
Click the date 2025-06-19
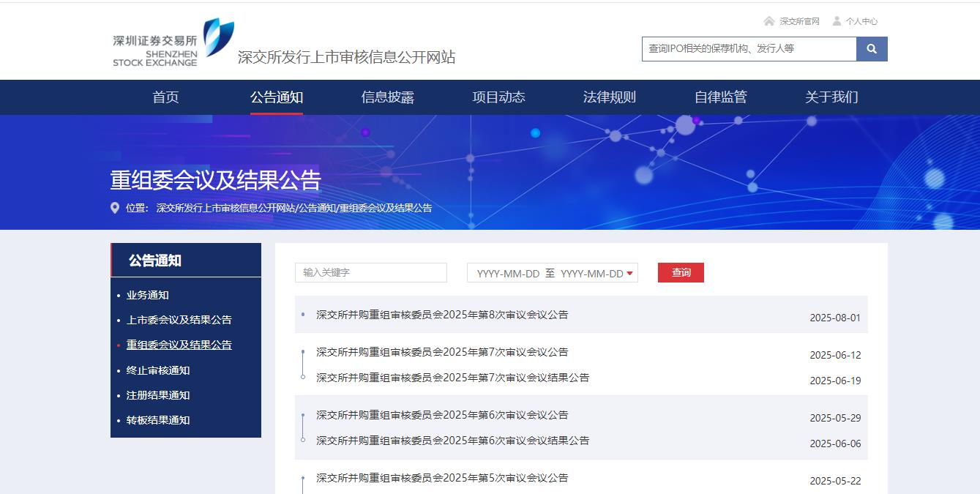(835, 381)
